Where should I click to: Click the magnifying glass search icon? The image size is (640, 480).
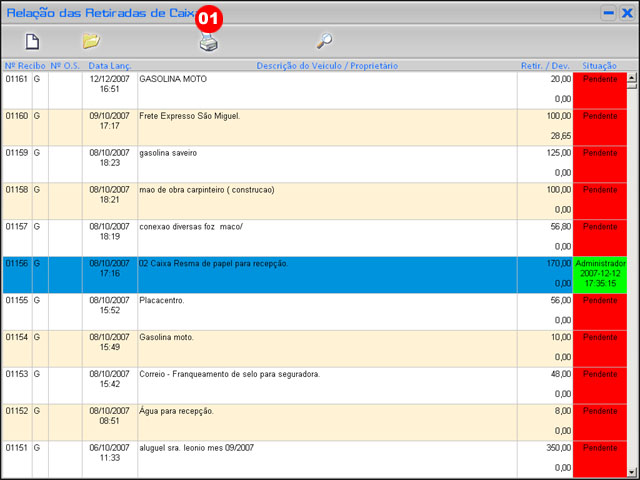click(324, 42)
